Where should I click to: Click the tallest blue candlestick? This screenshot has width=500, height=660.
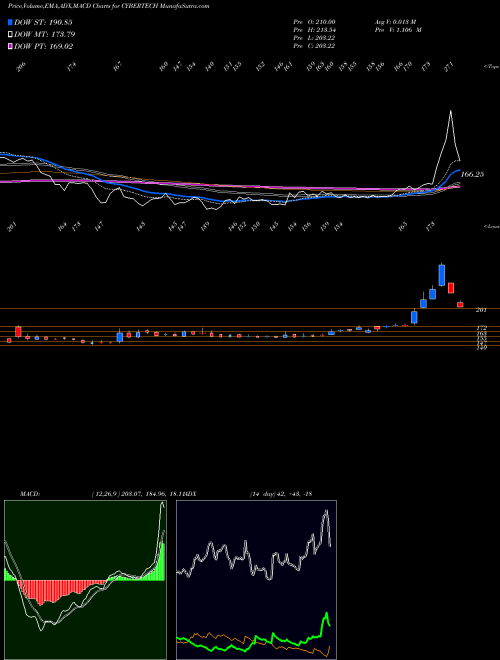pos(441,275)
